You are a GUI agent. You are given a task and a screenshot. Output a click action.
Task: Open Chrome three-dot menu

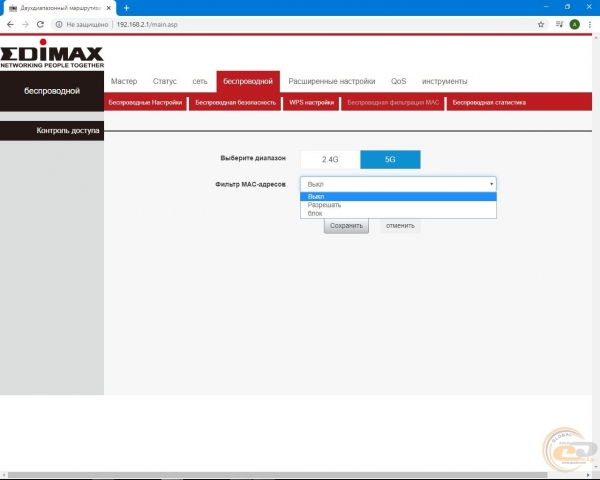[x=590, y=24]
